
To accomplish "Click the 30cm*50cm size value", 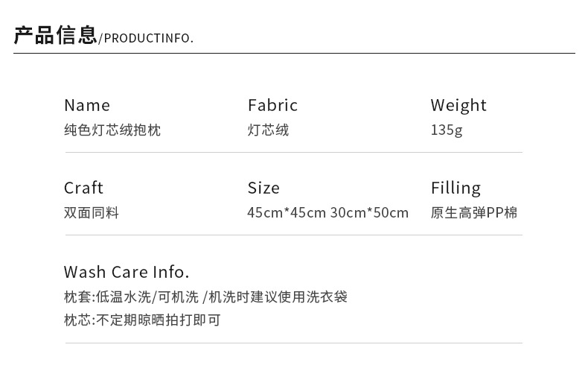I will (369, 213).
